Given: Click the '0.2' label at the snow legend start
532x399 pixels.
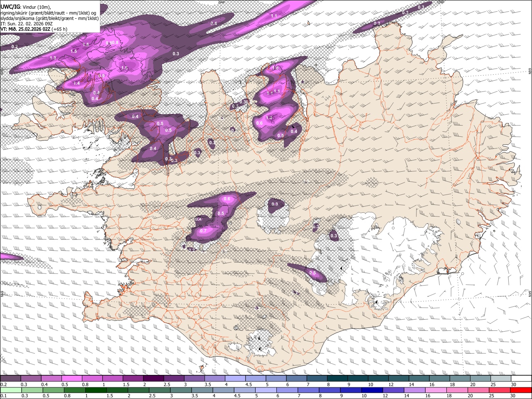Looking at the screenshot, I should (x=3, y=384).
